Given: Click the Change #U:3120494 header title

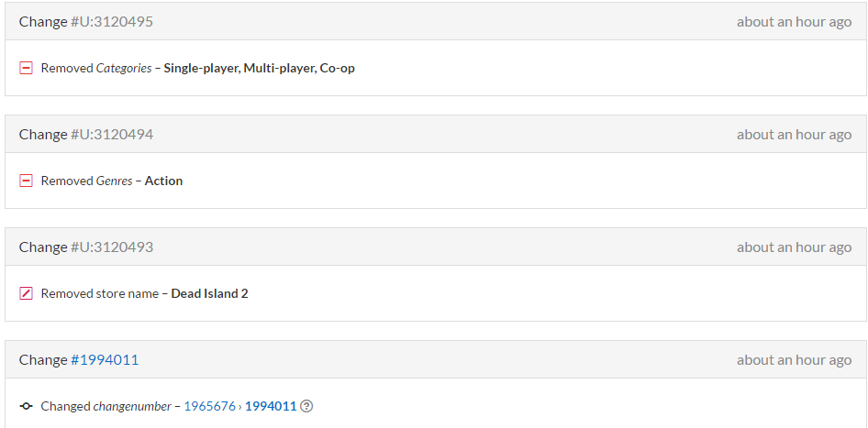Looking at the screenshot, I should click(x=86, y=134).
